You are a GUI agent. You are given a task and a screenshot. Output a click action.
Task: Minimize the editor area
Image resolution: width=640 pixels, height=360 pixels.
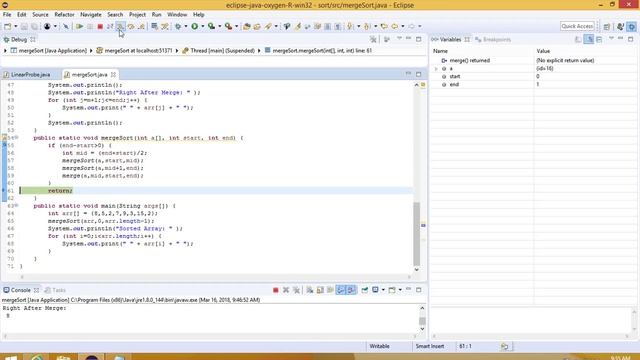point(408,74)
